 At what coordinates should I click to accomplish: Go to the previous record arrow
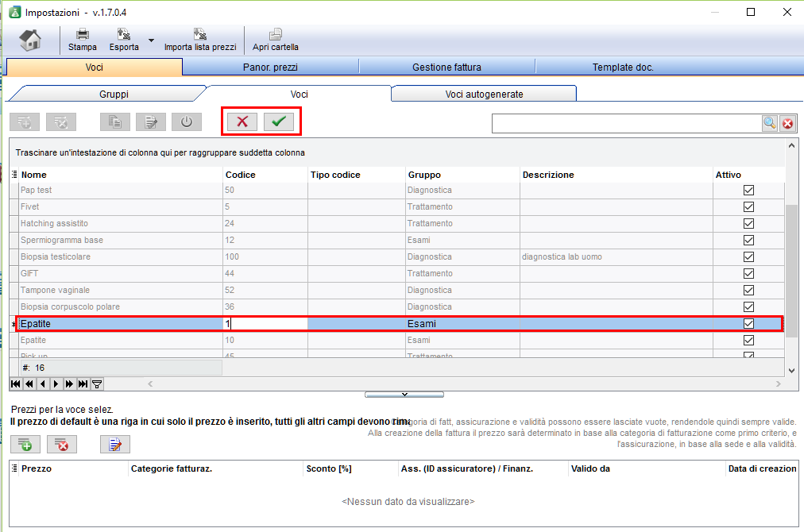coord(43,384)
